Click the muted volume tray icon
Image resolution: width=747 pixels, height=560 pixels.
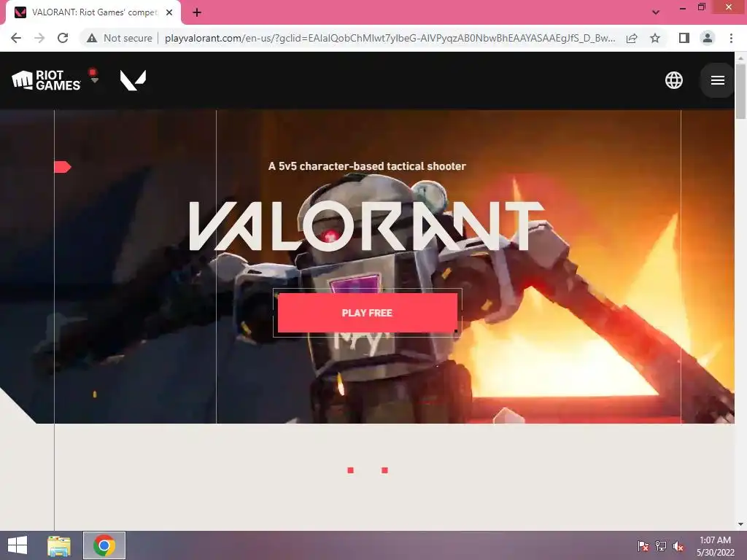[678, 546]
